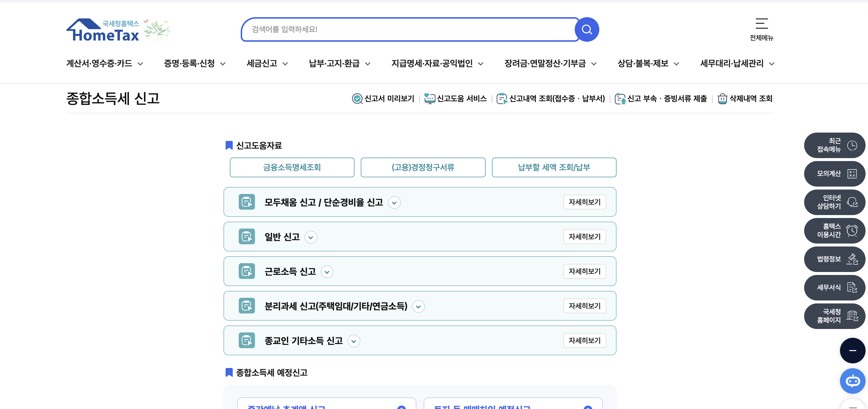Click 자세히보기 for 일반 신고

click(x=584, y=237)
